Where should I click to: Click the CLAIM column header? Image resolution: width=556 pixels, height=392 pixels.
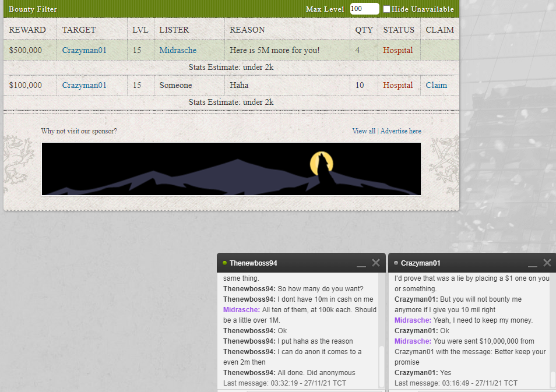pyautogui.click(x=439, y=30)
